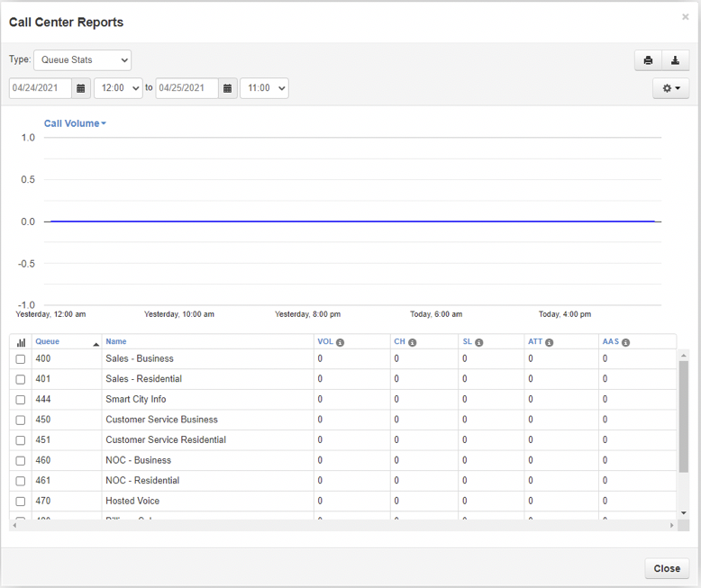Open the end date calendar picker
This screenshot has height=588, width=701.
227,88
